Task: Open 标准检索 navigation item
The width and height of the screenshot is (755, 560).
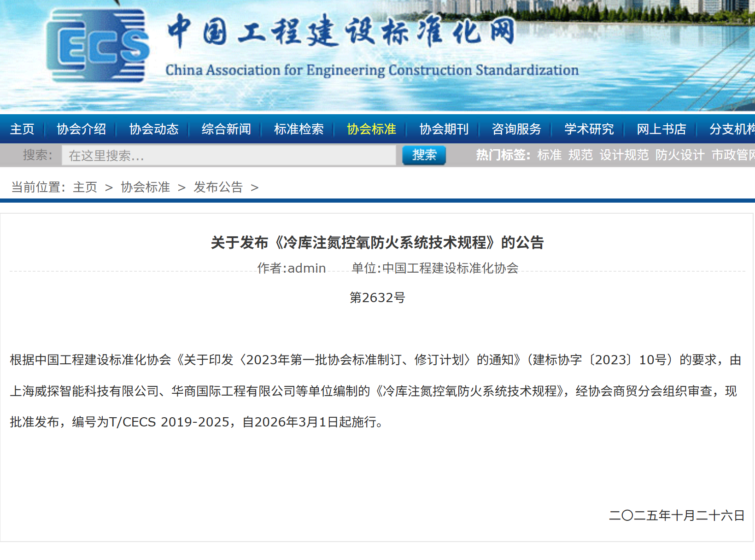Action: tap(298, 129)
